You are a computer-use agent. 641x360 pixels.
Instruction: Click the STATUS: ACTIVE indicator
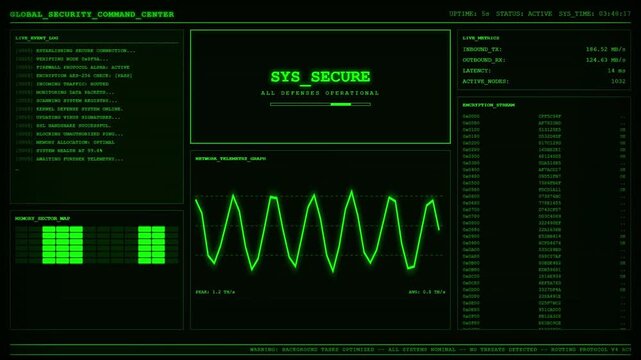pyautogui.click(x=524, y=13)
